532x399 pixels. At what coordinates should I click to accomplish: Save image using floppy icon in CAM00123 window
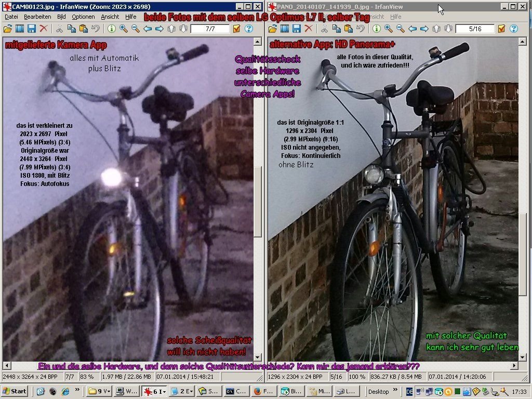pyautogui.click(x=32, y=29)
